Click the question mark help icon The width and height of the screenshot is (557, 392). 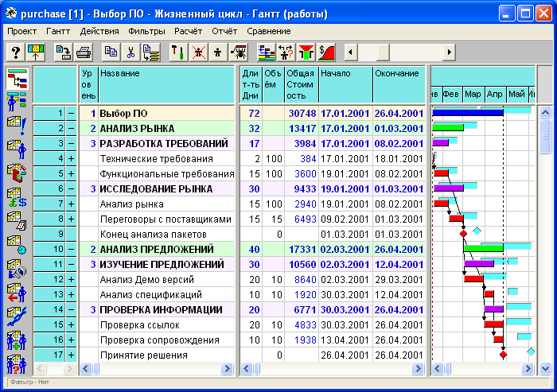[x=16, y=52]
